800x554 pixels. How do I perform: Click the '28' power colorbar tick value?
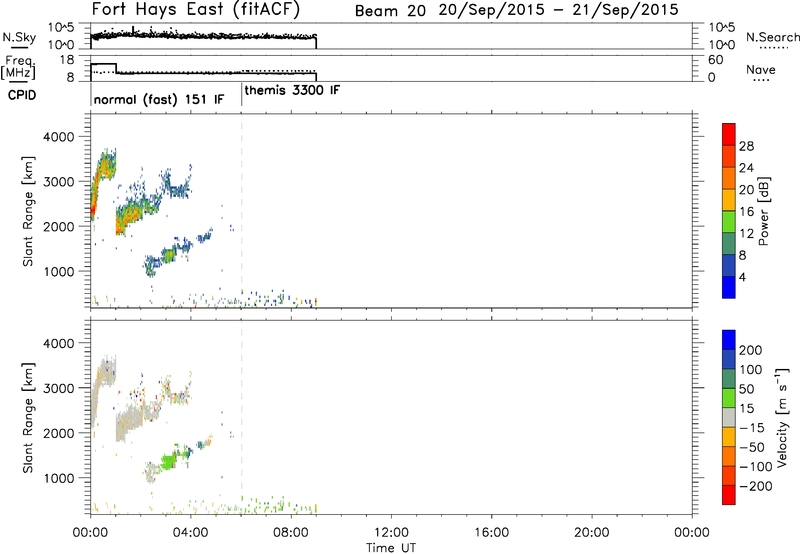pos(746,146)
